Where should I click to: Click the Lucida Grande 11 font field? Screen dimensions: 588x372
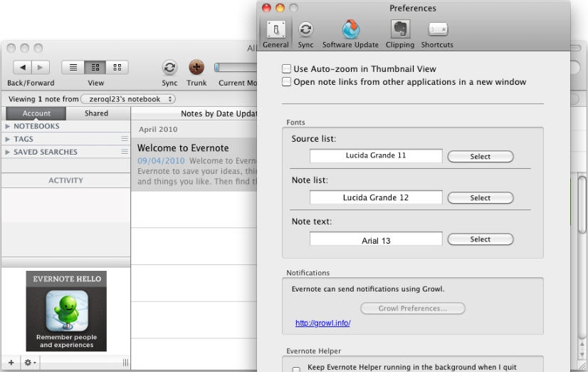376,156
